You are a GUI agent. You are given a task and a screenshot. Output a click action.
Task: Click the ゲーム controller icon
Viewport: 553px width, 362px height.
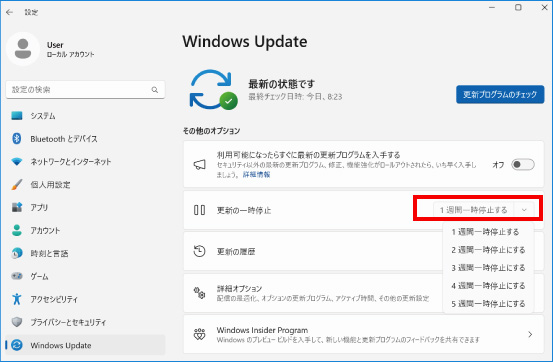coord(17,276)
